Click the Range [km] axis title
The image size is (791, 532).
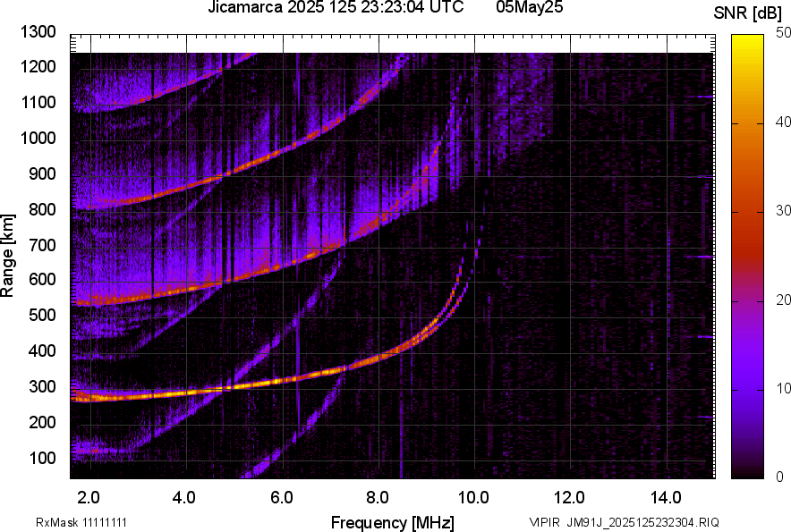7,256
